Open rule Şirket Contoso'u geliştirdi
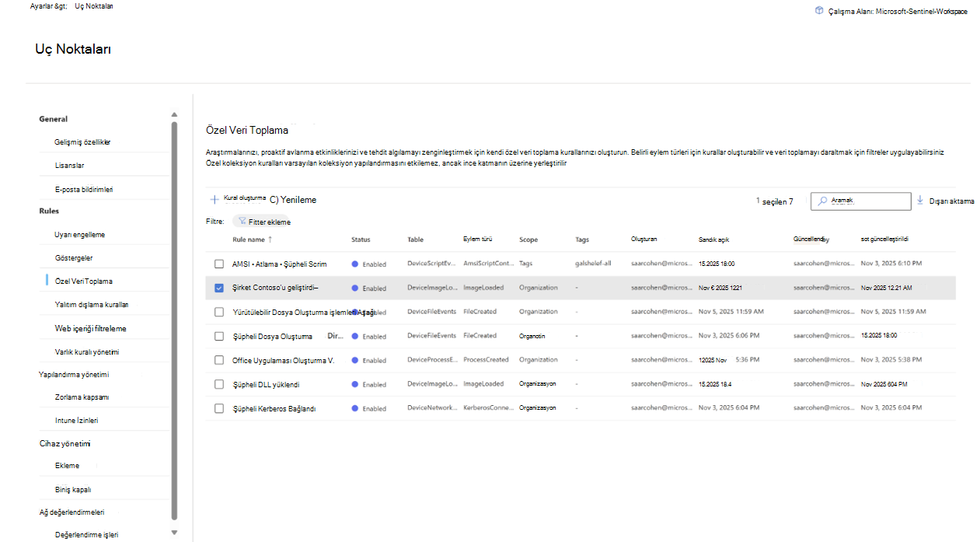This screenshot has width=980, height=542. coord(275,288)
